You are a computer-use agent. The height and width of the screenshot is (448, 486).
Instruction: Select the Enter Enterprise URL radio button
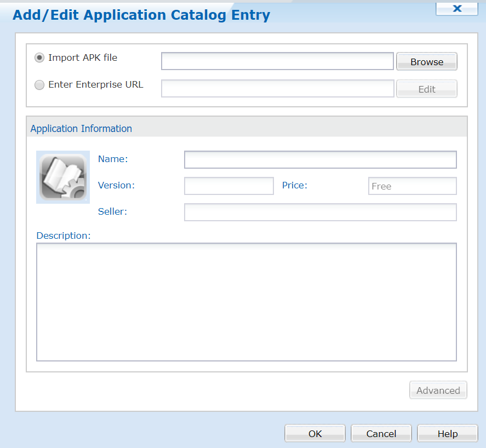click(39, 85)
